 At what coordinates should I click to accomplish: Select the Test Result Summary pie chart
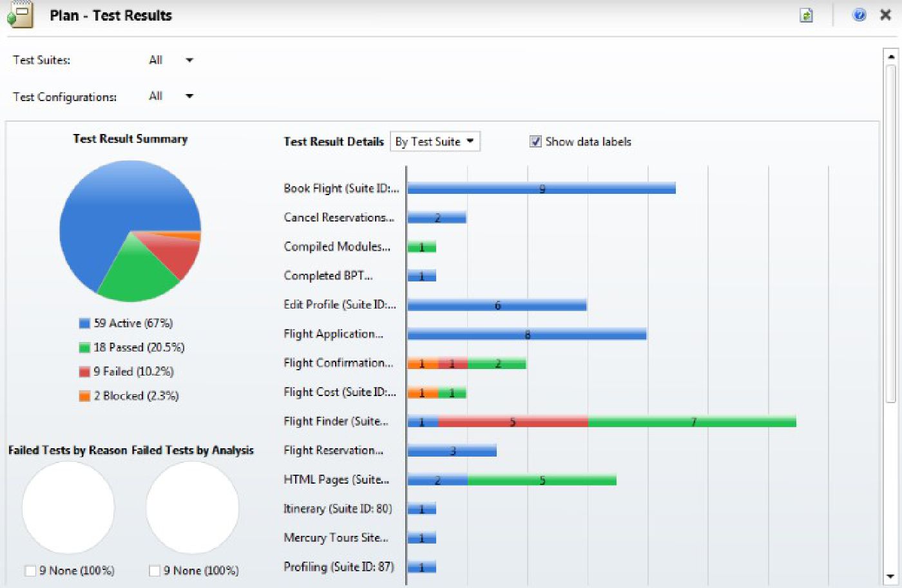[x=130, y=231]
